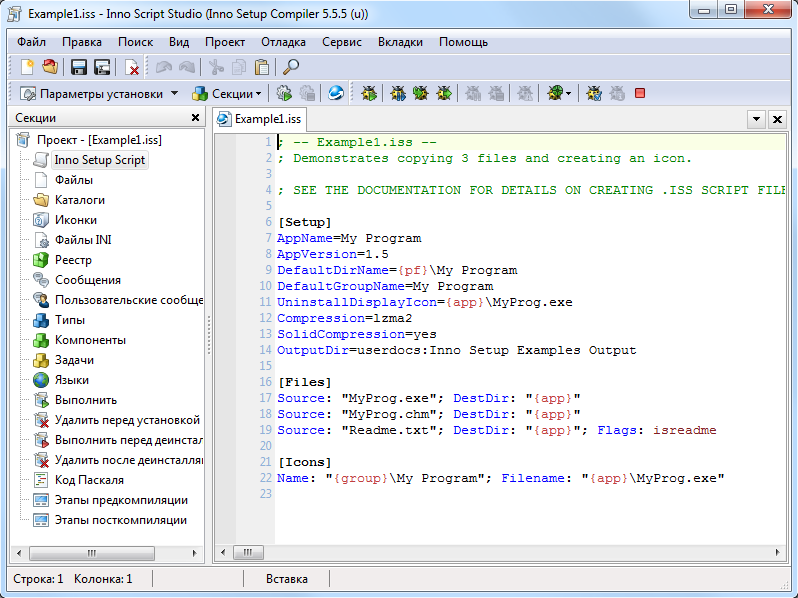Click the Open file folder icon

tap(50, 67)
